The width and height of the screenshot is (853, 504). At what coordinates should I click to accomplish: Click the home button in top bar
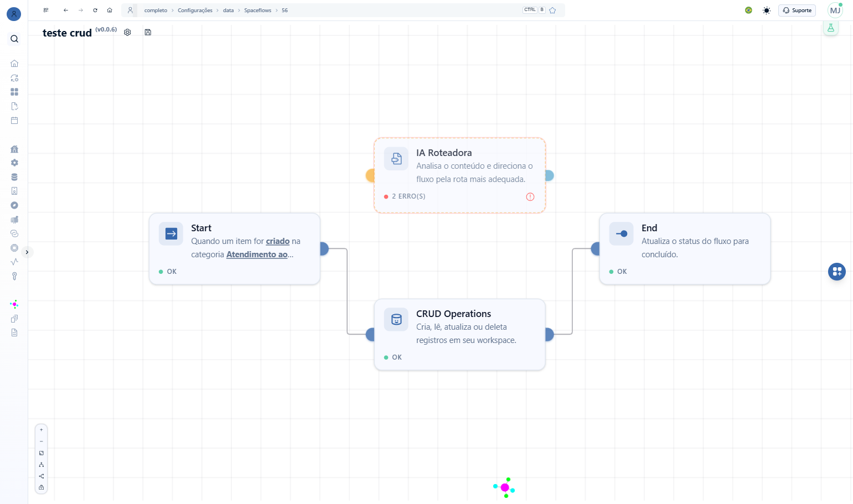[x=110, y=10]
